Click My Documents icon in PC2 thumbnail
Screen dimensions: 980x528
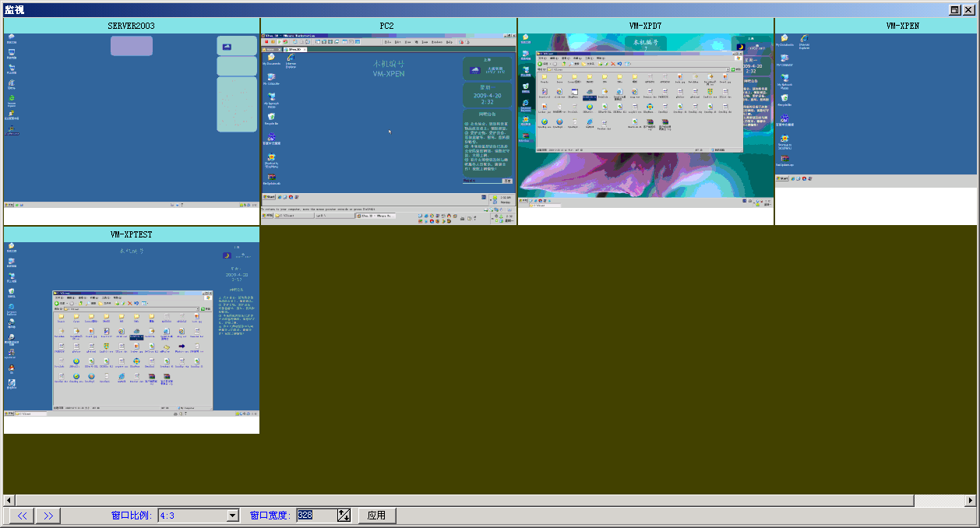[270, 58]
